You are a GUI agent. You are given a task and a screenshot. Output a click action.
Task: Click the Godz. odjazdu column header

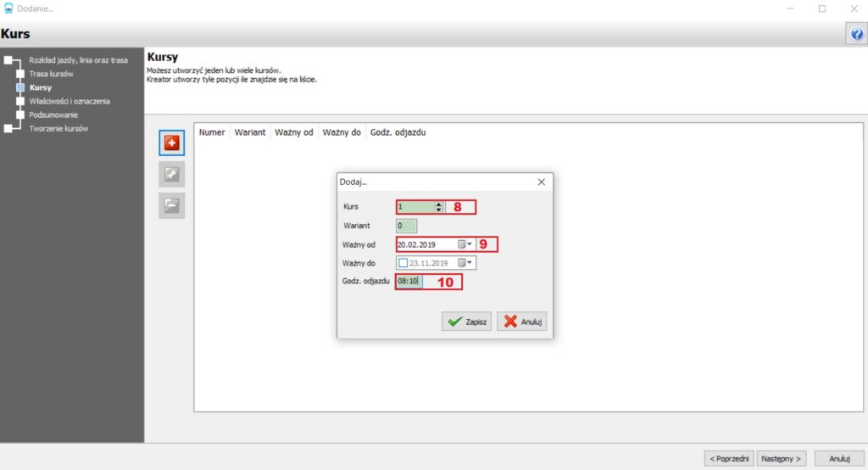tap(398, 132)
